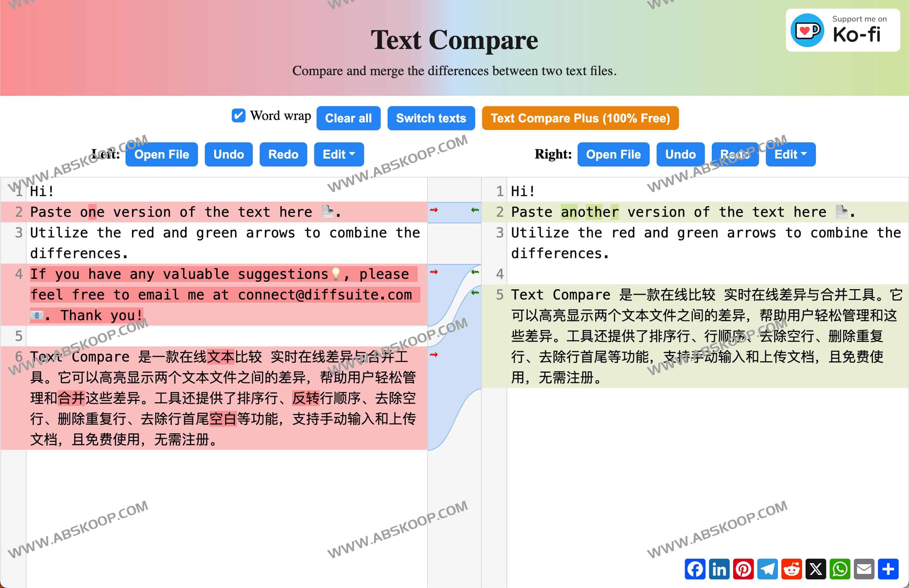Click the green arrow merge icon on line 2
This screenshot has width=909, height=588.
coord(475,211)
